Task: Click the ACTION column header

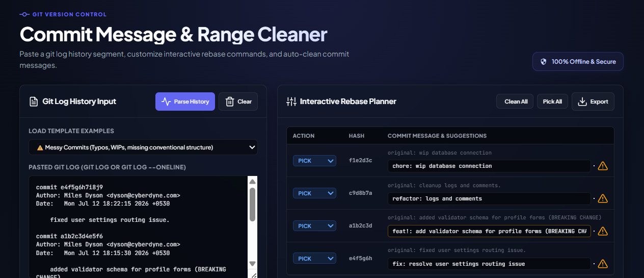Action: click(x=304, y=136)
